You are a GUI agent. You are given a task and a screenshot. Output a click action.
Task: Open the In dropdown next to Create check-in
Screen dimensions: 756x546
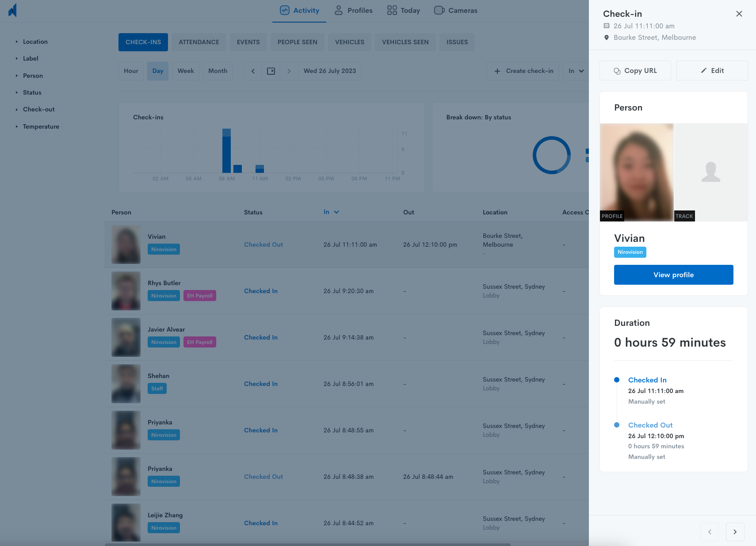tap(576, 71)
